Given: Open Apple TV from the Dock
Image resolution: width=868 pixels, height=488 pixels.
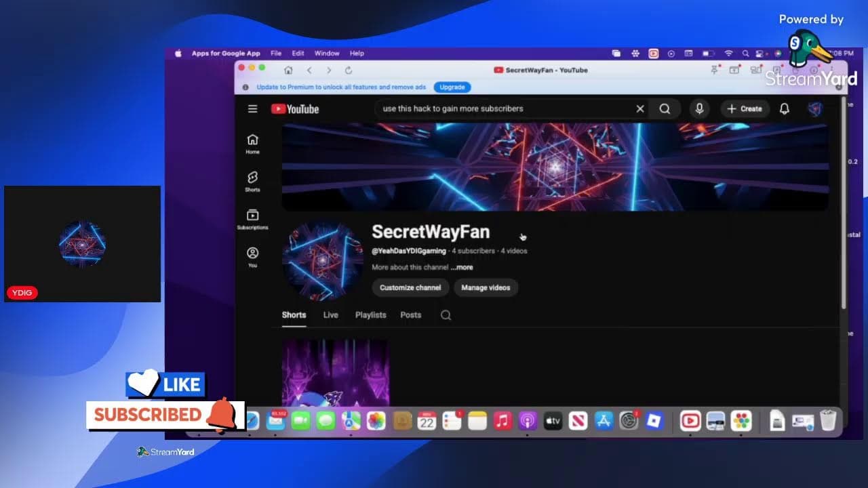Looking at the screenshot, I should point(553,420).
